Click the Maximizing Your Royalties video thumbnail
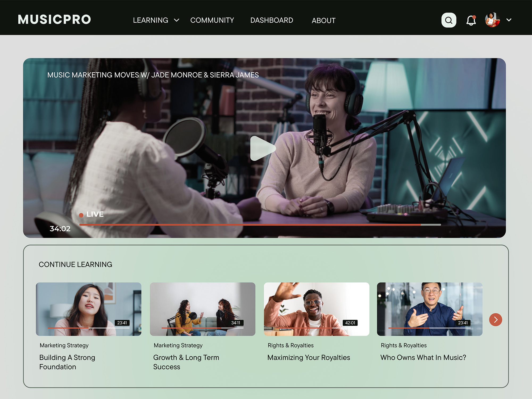Viewport: 532px width, 399px height. pos(316,309)
